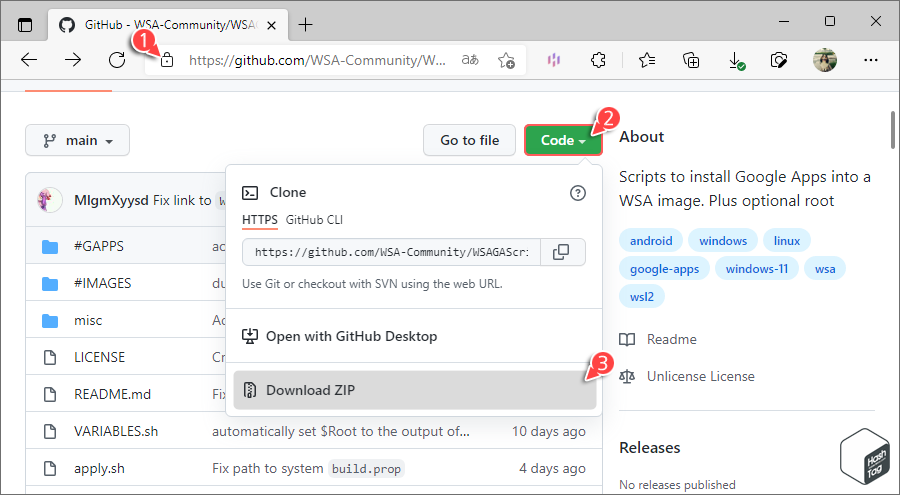Select the wsl2 topic tag
Screen dimensions: 900x495
(642, 297)
